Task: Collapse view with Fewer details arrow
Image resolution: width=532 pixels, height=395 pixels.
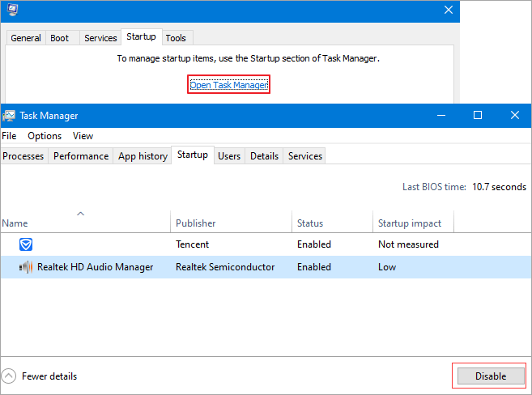Action: point(9,376)
